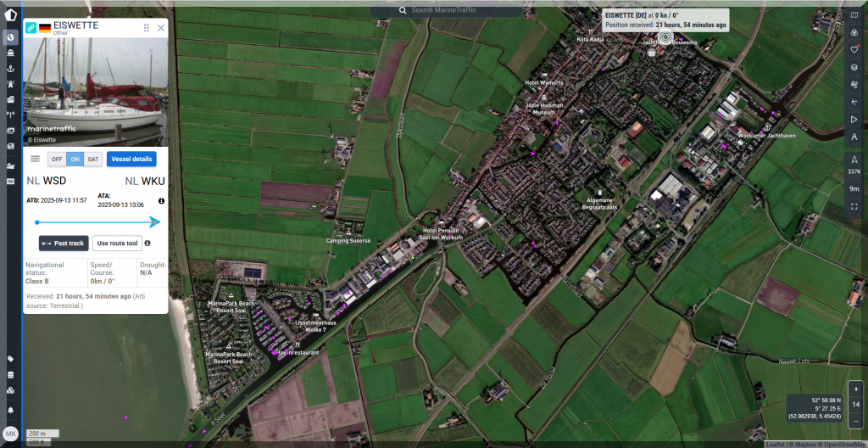Click the play icon in the map toolbar

(x=854, y=119)
